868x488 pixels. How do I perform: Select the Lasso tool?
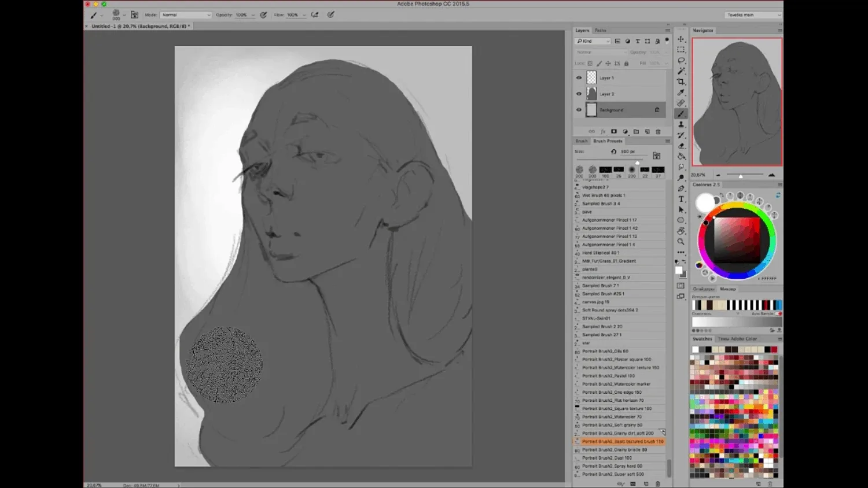(681, 60)
